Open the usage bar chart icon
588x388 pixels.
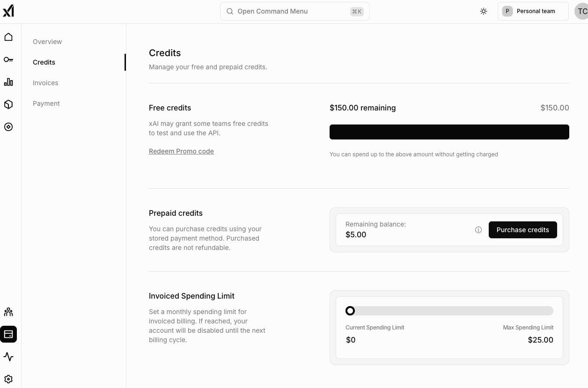tap(8, 82)
